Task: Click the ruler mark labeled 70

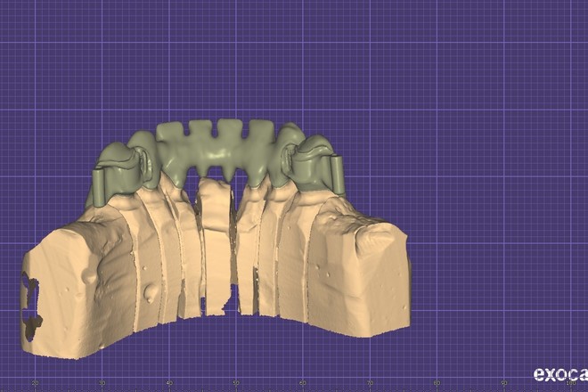Action: click(370, 384)
